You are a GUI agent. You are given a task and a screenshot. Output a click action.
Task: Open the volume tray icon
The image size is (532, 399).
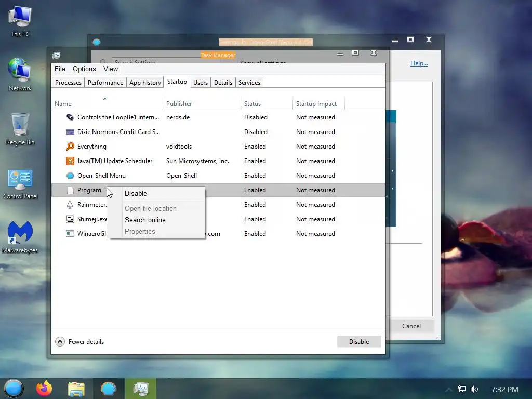point(474,389)
